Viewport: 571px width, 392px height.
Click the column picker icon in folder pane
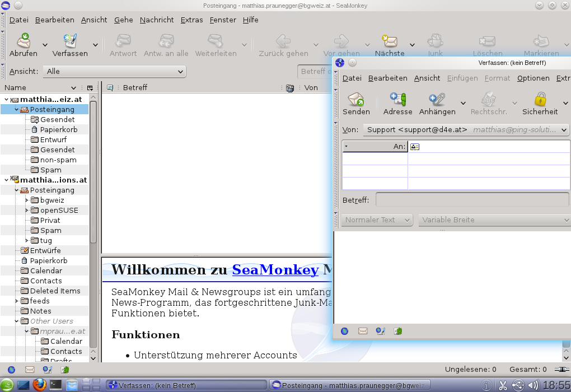[90, 88]
